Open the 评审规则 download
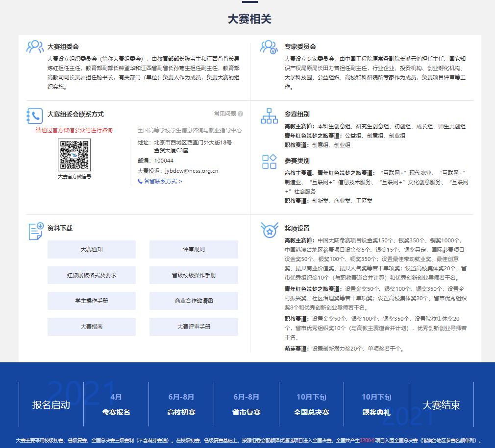The height and width of the screenshot is (448, 495). pyautogui.click(x=194, y=249)
